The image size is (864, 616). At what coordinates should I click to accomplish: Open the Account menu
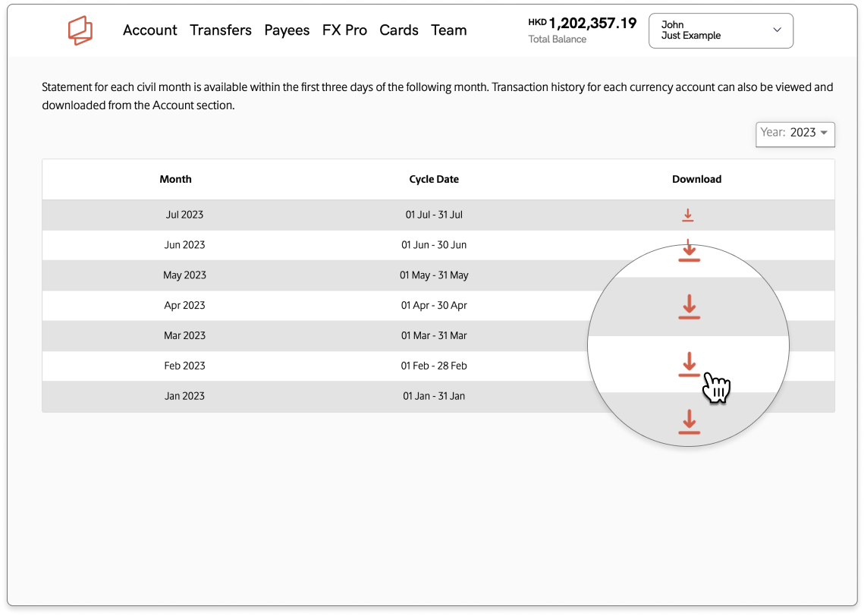coord(150,30)
